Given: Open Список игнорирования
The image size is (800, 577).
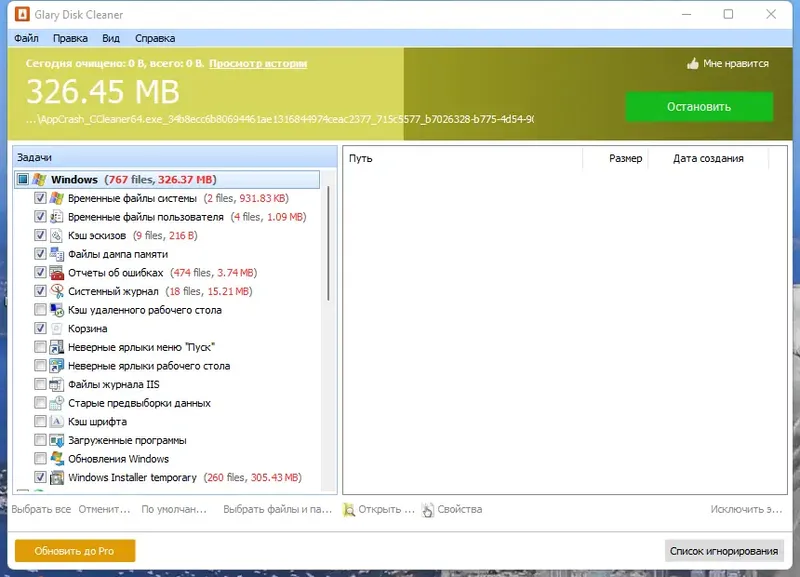Looking at the screenshot, I should (724, 551).
